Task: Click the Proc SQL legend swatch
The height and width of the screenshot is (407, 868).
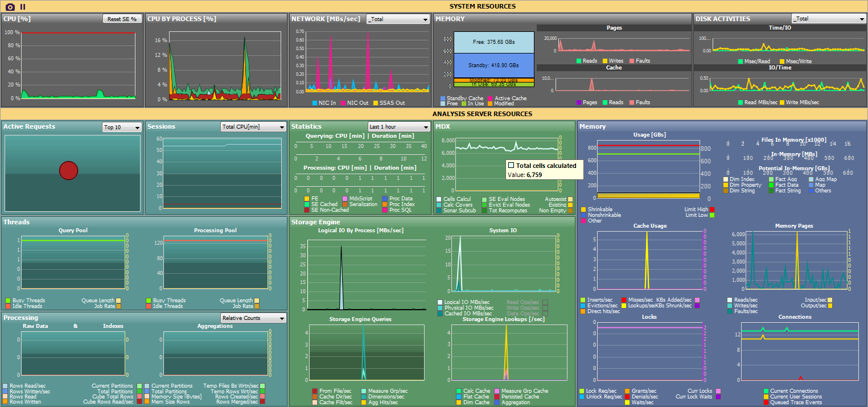Action: 385,210
